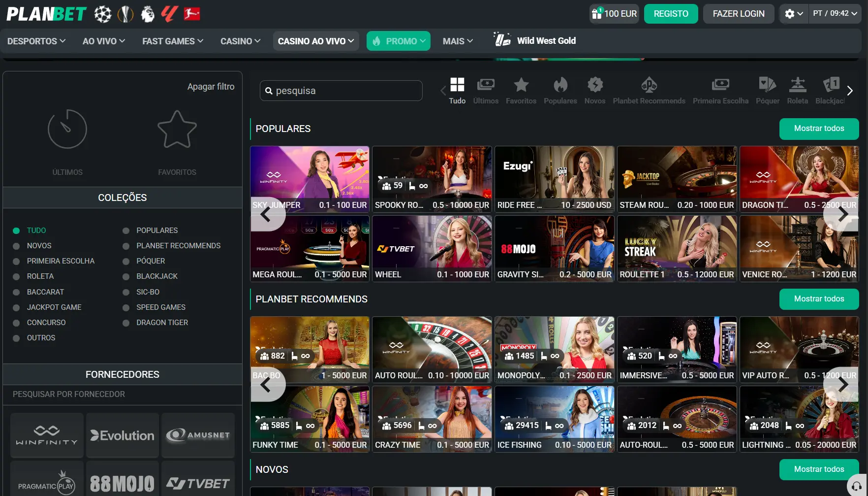Image resolution: width=868 pixels, height=496 pixels.
Task: Select the Últimos category icon
Action: pos(486,85)
